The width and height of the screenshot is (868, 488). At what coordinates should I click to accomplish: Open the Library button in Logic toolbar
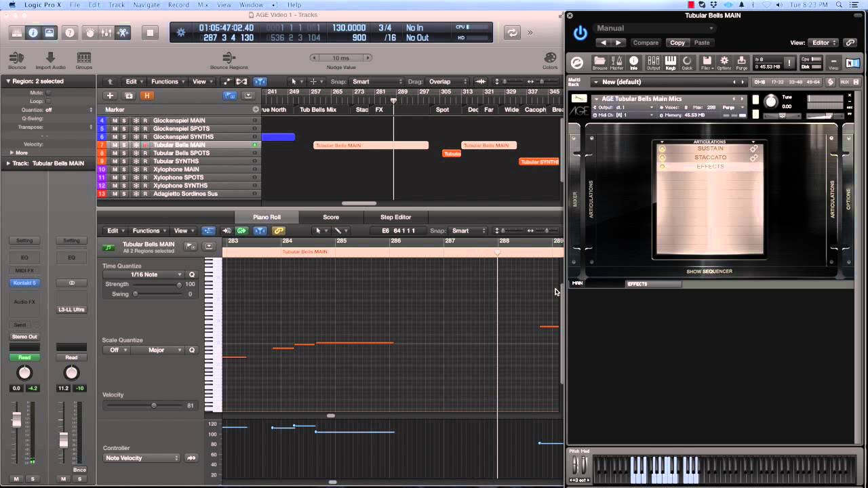17,33
